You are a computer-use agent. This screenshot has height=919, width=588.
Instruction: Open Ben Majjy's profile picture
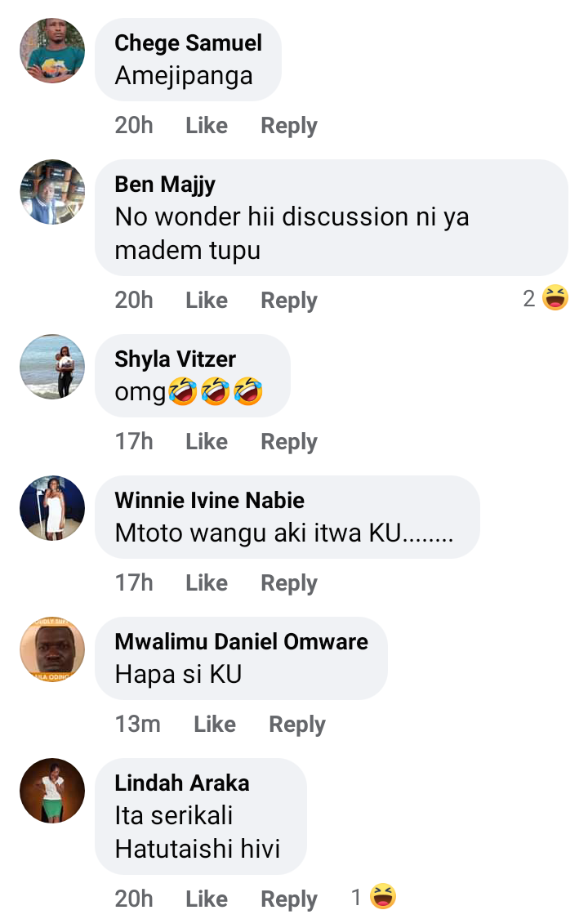[x=52, y=192]
